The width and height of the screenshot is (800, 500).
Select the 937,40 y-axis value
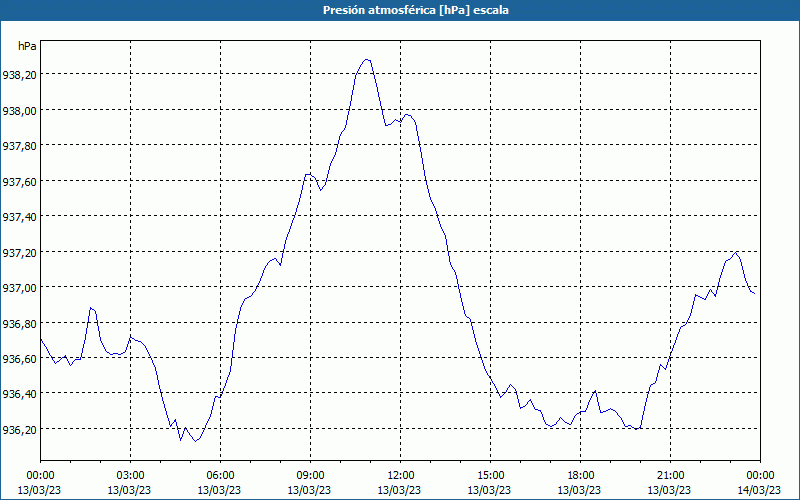tap(19, 217)
